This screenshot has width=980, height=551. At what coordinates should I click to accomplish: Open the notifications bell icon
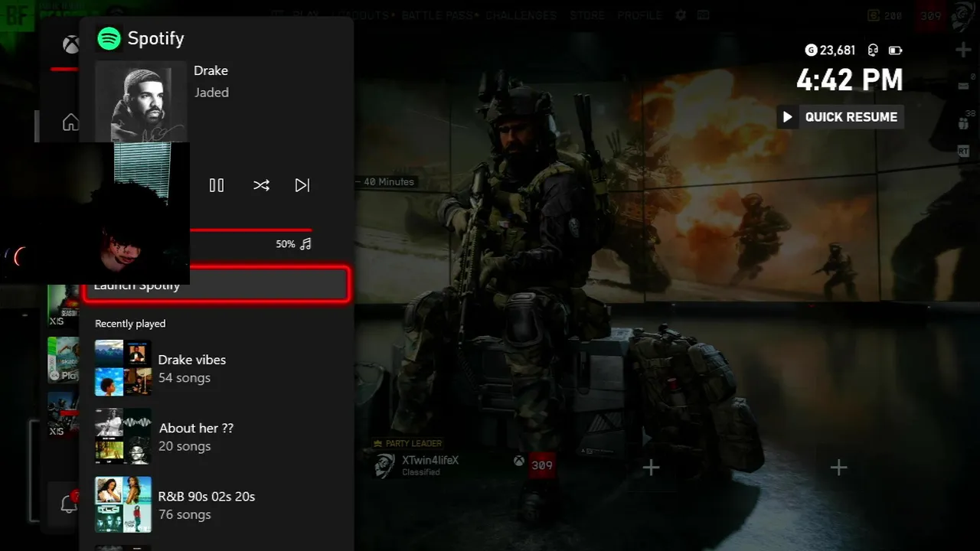[69, 504]
